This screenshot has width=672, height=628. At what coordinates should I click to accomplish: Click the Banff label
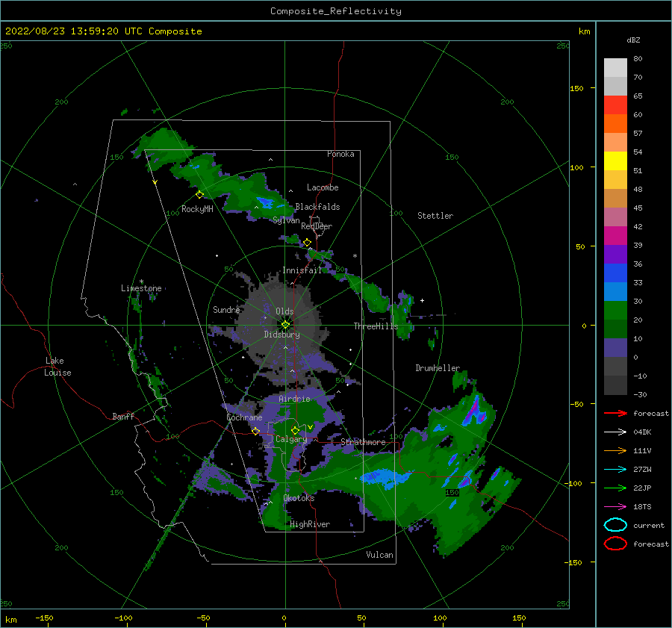click(x=123, y=416)
